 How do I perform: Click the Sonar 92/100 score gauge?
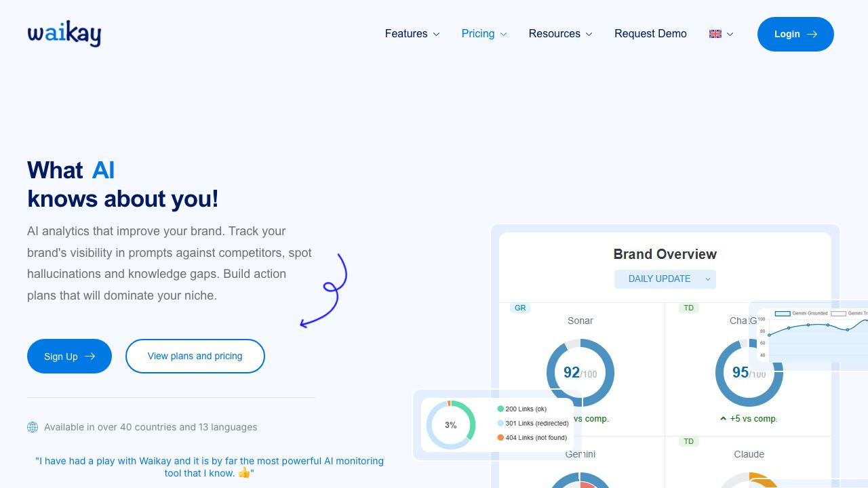(580, 373)
